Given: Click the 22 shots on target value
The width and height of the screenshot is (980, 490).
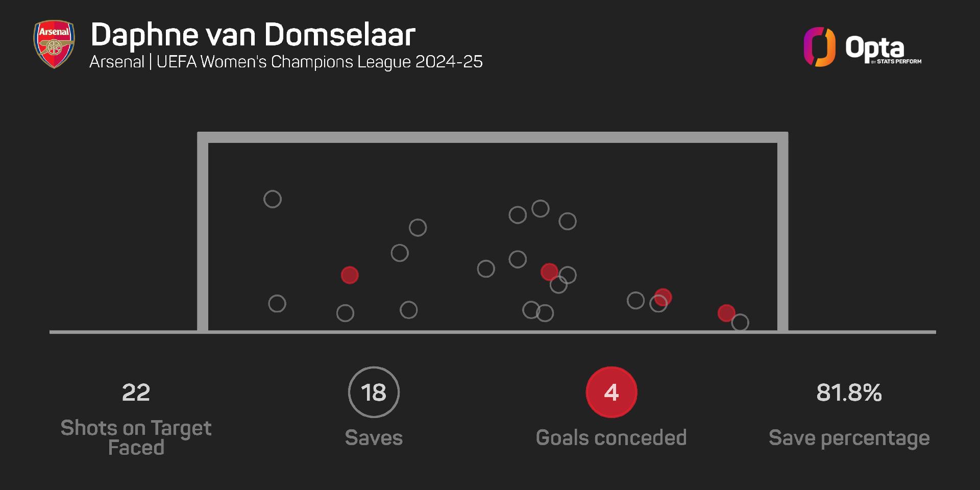Looking at the screenshot, I should (136, 393).
